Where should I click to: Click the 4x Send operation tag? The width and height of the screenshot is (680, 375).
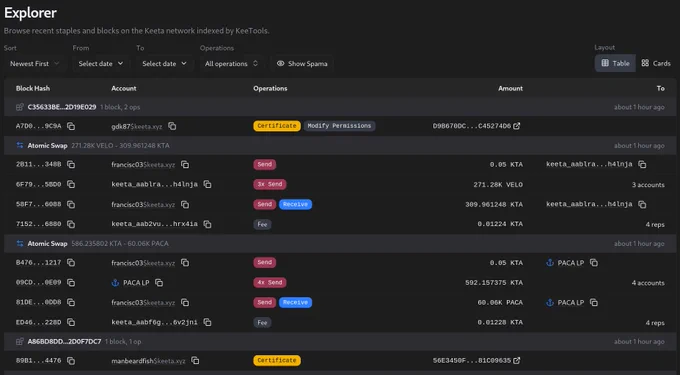[x=270, y=282]
